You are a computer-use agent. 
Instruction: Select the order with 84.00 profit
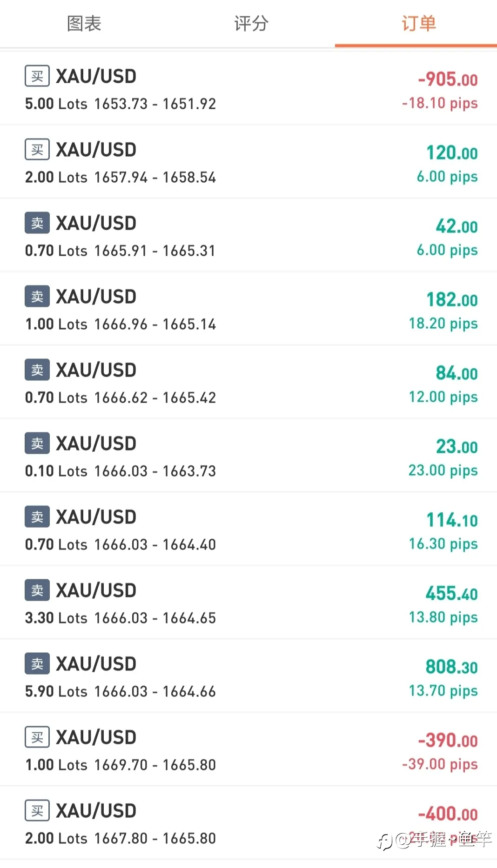click(x=248, y=382)
